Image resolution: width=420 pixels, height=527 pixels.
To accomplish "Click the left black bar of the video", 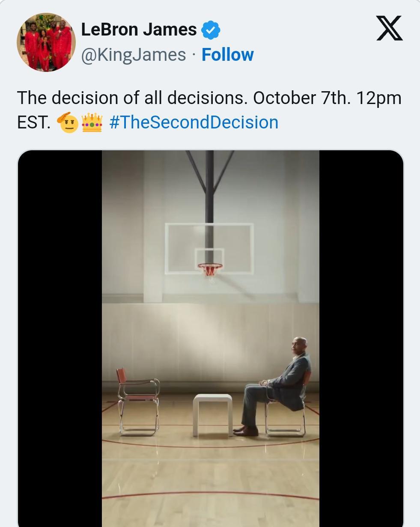I will [60, 338].
